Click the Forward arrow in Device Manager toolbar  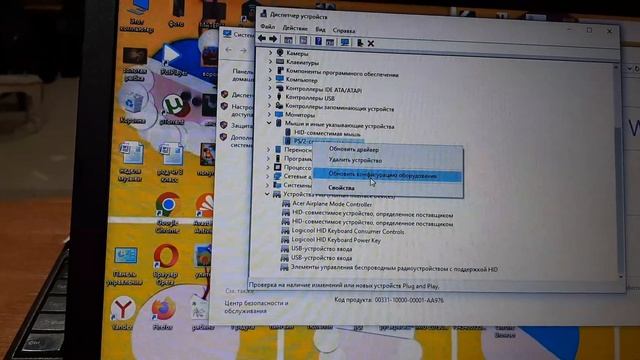tap(273, 39)
